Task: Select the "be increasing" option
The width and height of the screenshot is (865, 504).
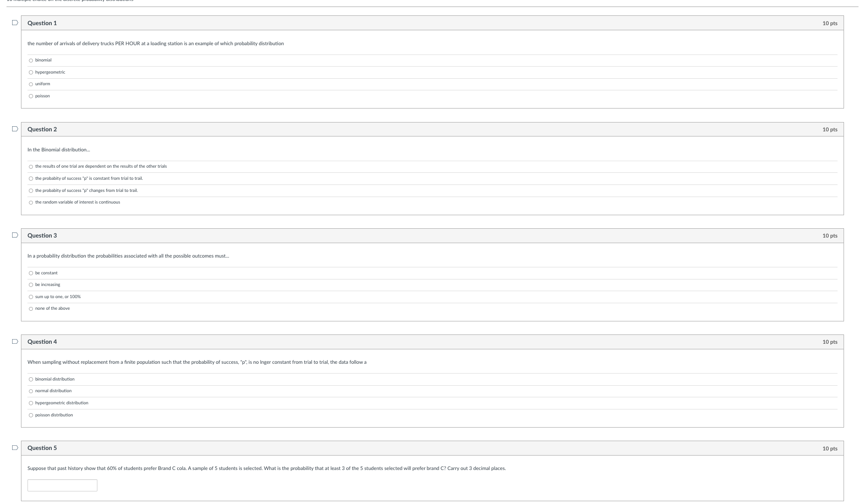Action: click(x=31, y=285)
